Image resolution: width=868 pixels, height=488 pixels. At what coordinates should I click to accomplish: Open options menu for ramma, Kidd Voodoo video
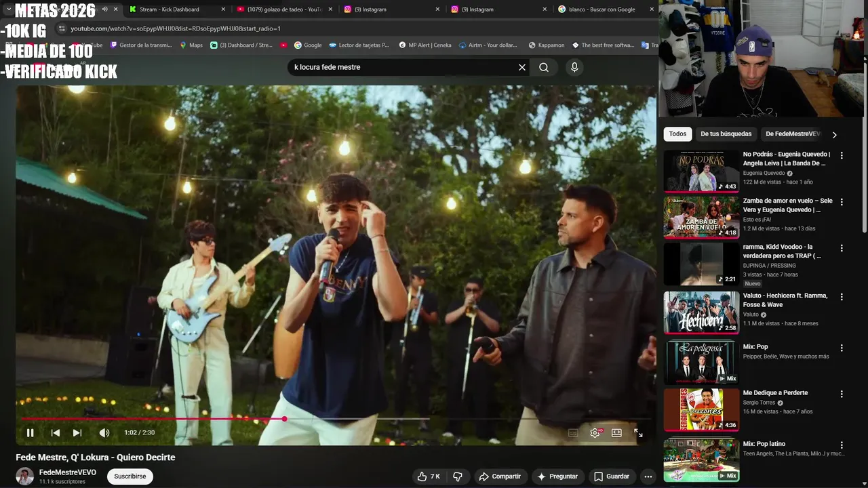click(842, 248)
